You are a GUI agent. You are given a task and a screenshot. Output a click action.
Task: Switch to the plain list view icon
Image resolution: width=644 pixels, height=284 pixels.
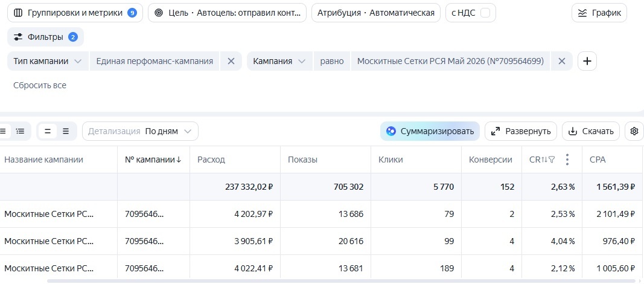click(3, 132)
